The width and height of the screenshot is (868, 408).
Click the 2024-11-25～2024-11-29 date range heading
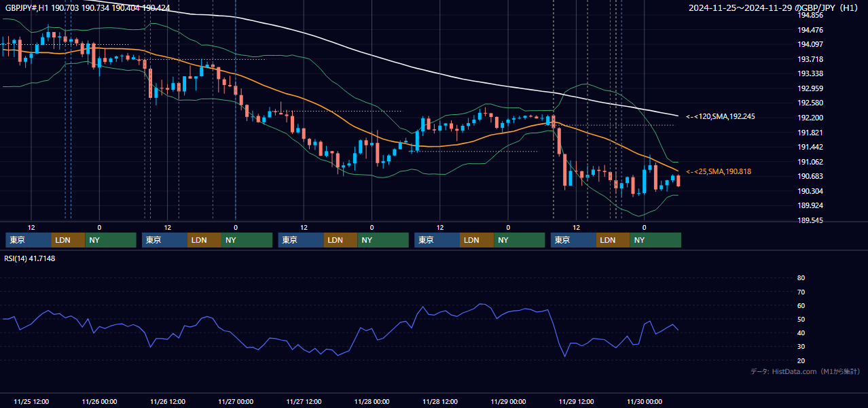pos(774,8)
